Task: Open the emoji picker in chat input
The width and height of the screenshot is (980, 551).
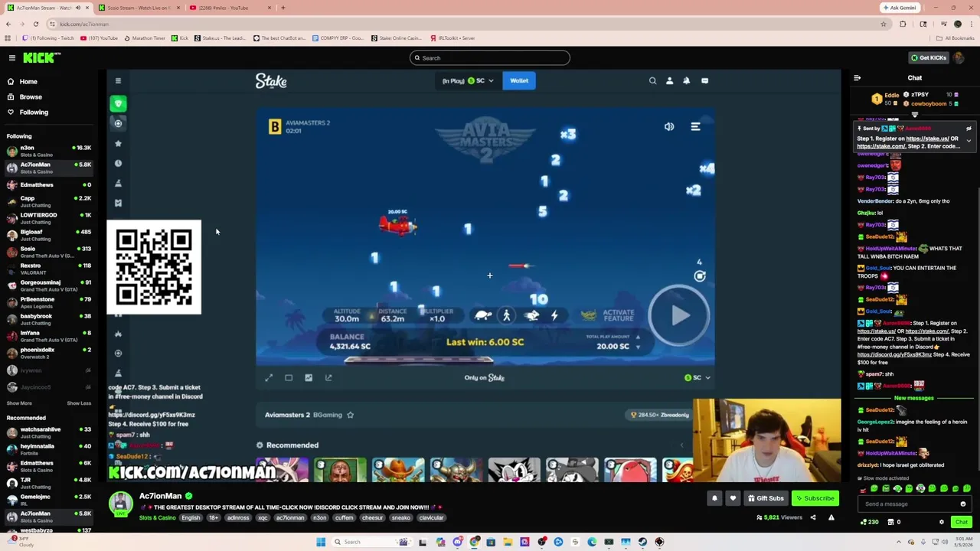Action: [x=963, y=504]
